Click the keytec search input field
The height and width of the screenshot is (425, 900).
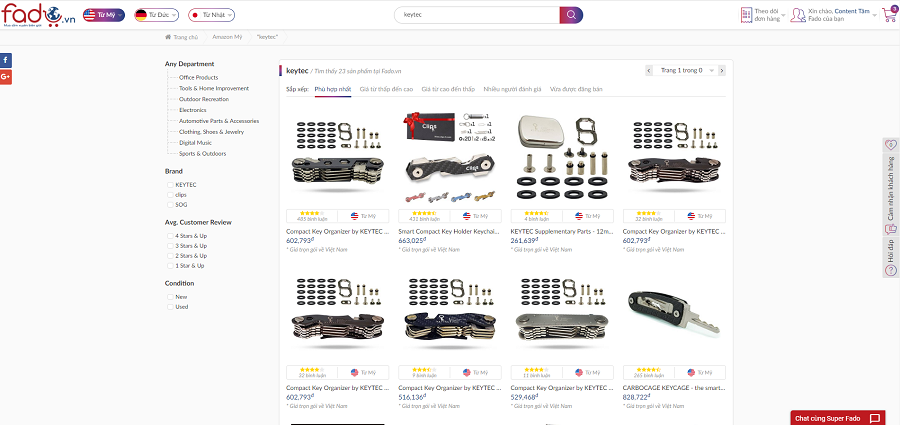point(476,15)
